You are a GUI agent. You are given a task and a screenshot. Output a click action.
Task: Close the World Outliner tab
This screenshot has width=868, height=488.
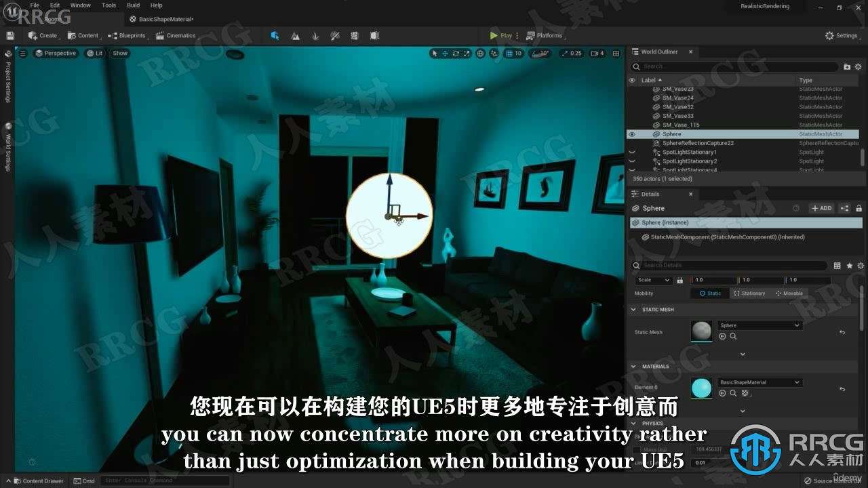691,52
